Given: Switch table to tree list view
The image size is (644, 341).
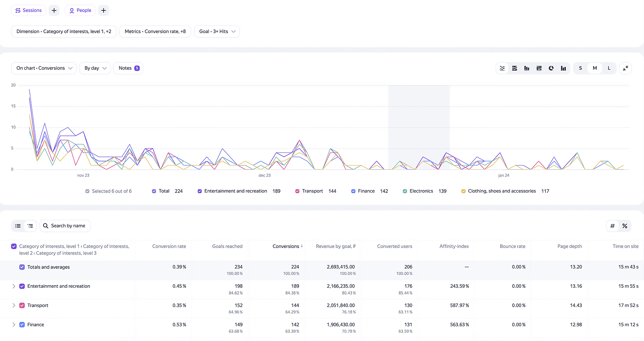Looking at the screenshot, I should pos(30,226).
